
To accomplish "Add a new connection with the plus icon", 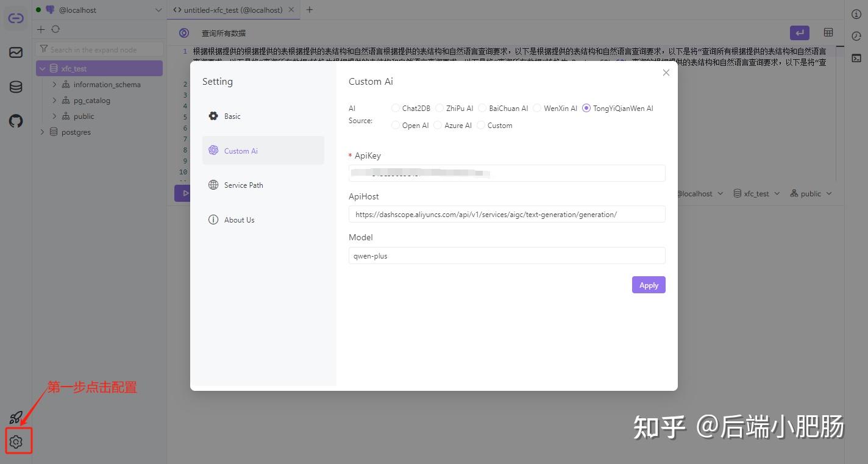I will [x=40, y=29].
